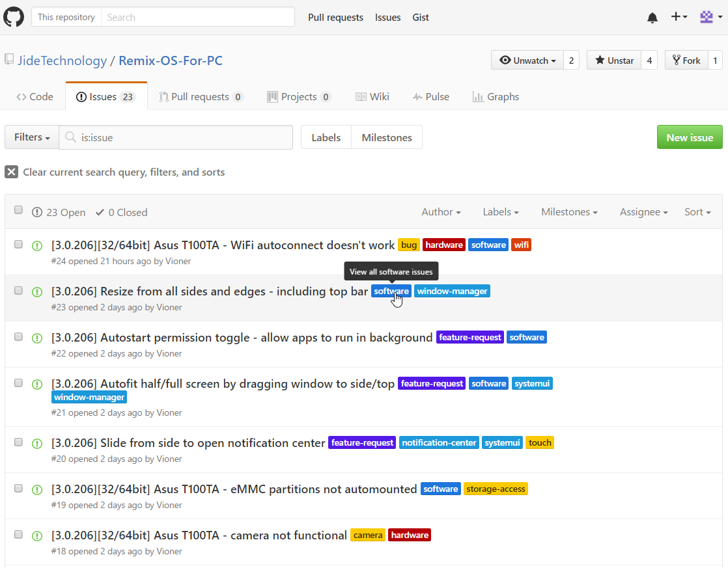
Task: Open the Wiki tab
Action: 372,96
